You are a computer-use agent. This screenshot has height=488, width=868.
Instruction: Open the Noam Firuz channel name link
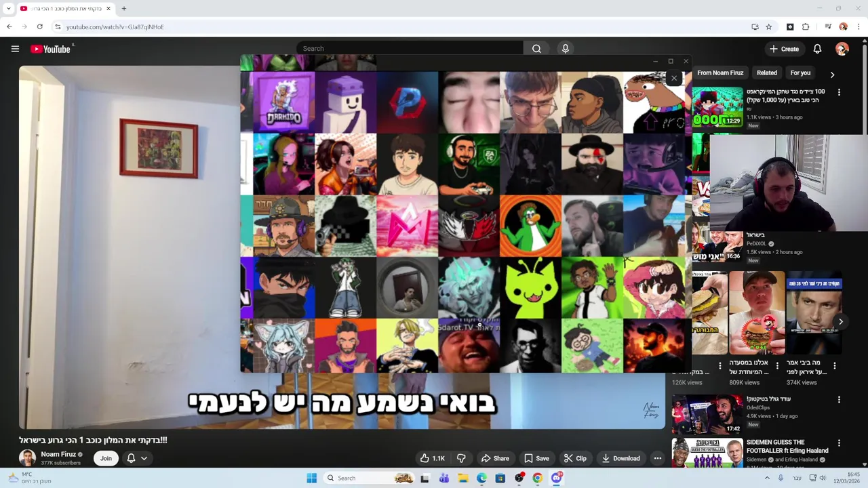tap(58, 454)
